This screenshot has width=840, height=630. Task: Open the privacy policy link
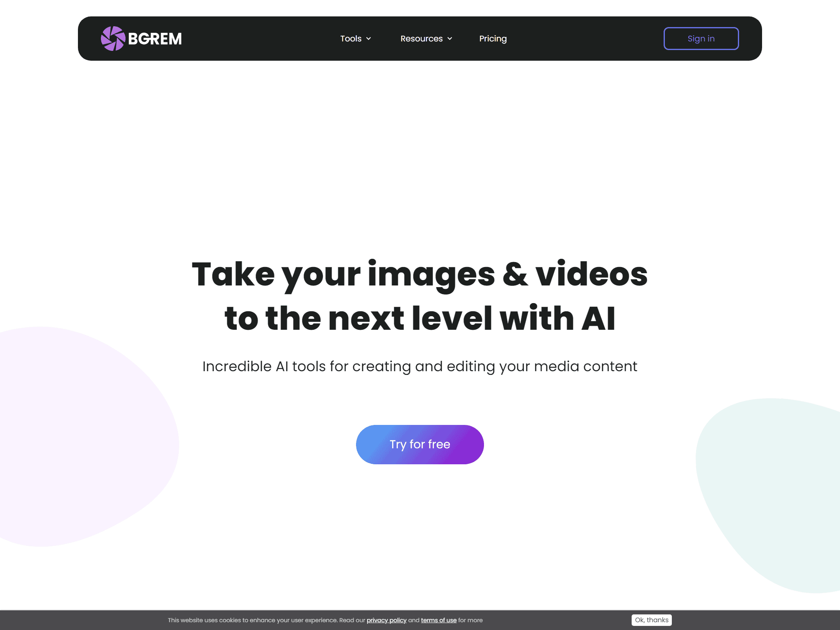pos(386,620)
